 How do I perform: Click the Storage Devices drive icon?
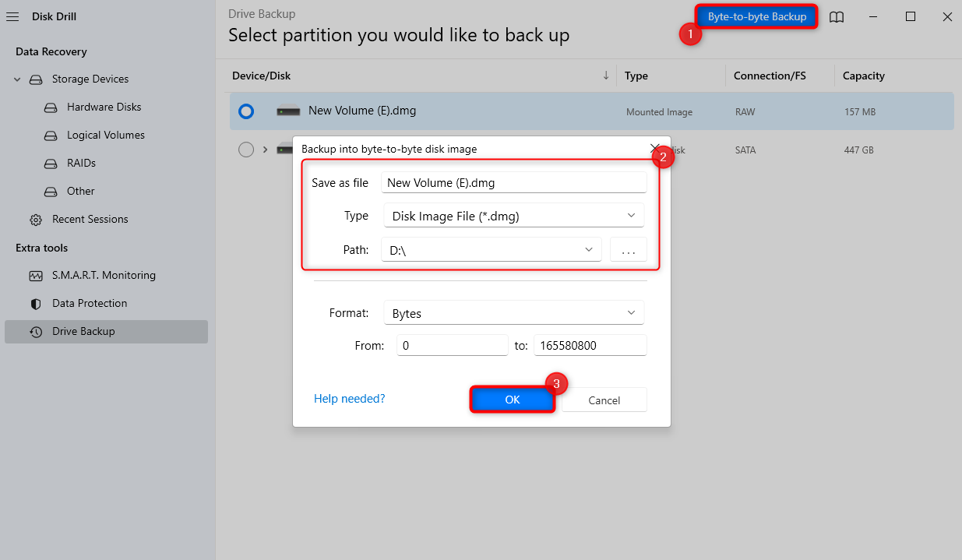[x=36, y=79]
